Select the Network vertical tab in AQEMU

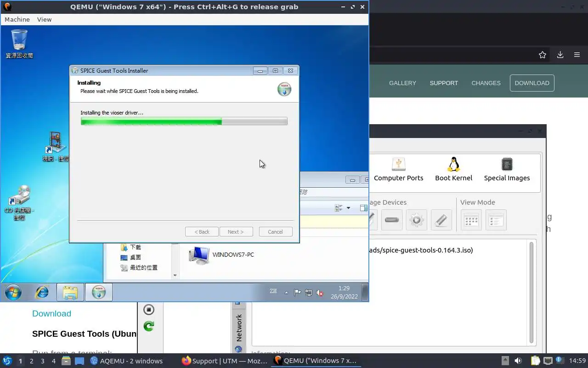pos(239,328)
